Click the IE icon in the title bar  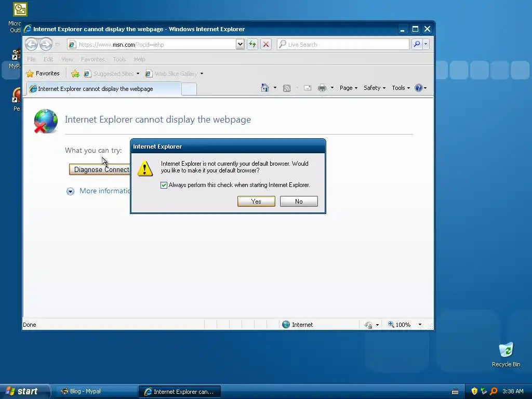28,29
